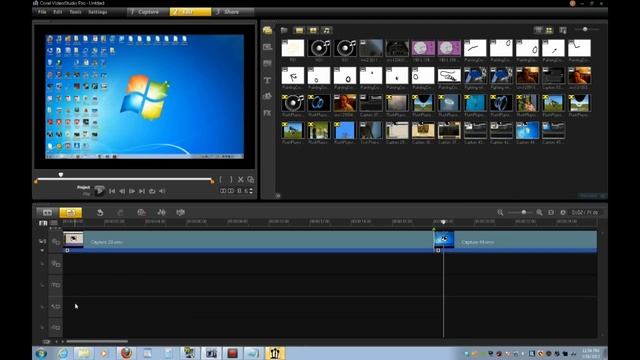The width and height of the screenshot is (640, 360).
Task: Step to the next frame
Action: pyautogui.click(x=132, y=191)
